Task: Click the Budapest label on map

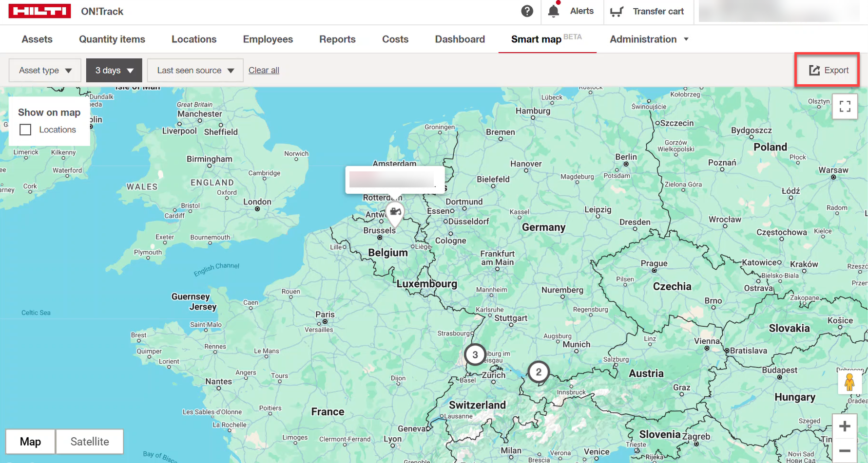Action: (x=780, y=370)
